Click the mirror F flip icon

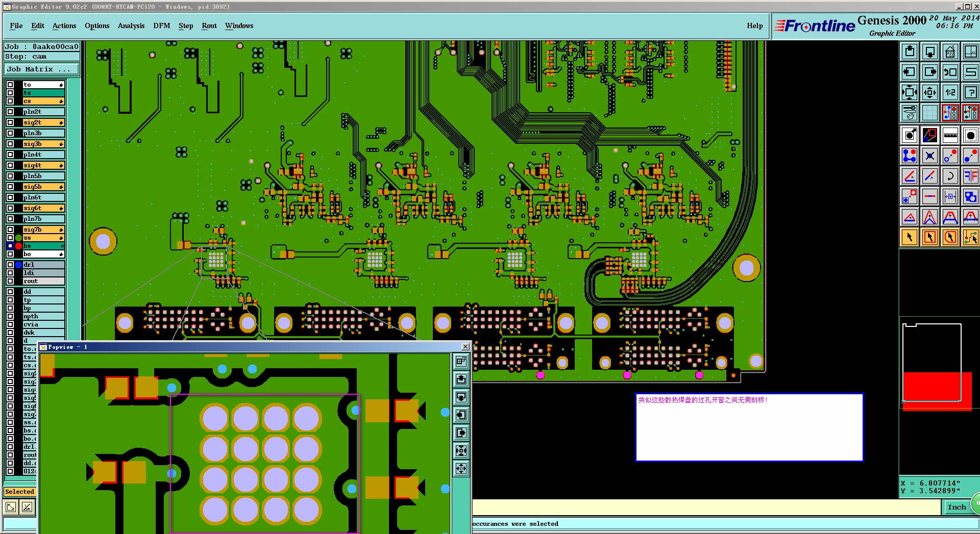point(970,176)
